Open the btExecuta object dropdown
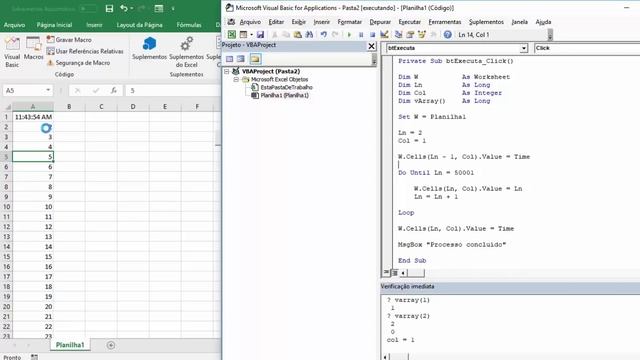Image resolution: width=640 pixels, height=360 pixels. pyautogui.click(x=523, y=48)
